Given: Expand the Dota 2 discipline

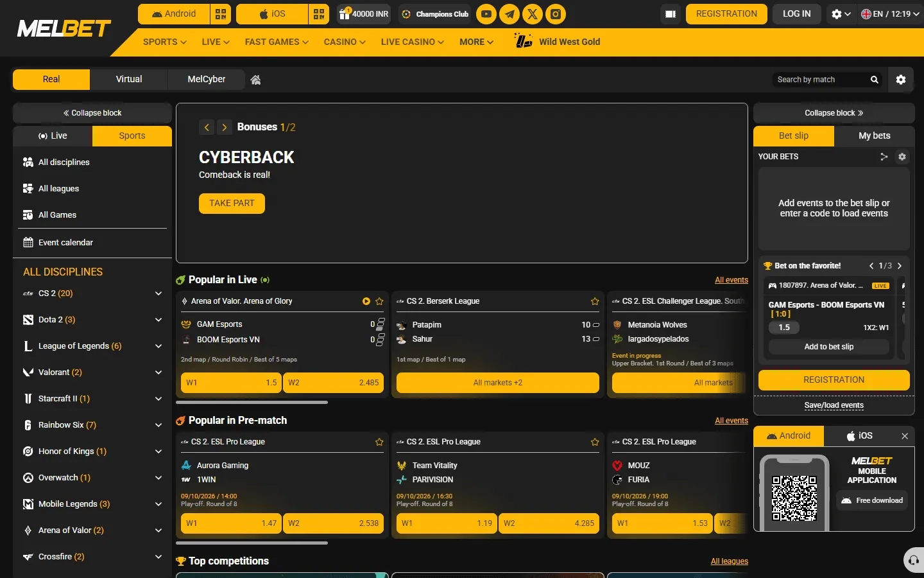Looking at the screenshot, I should (x=158, y=320).
